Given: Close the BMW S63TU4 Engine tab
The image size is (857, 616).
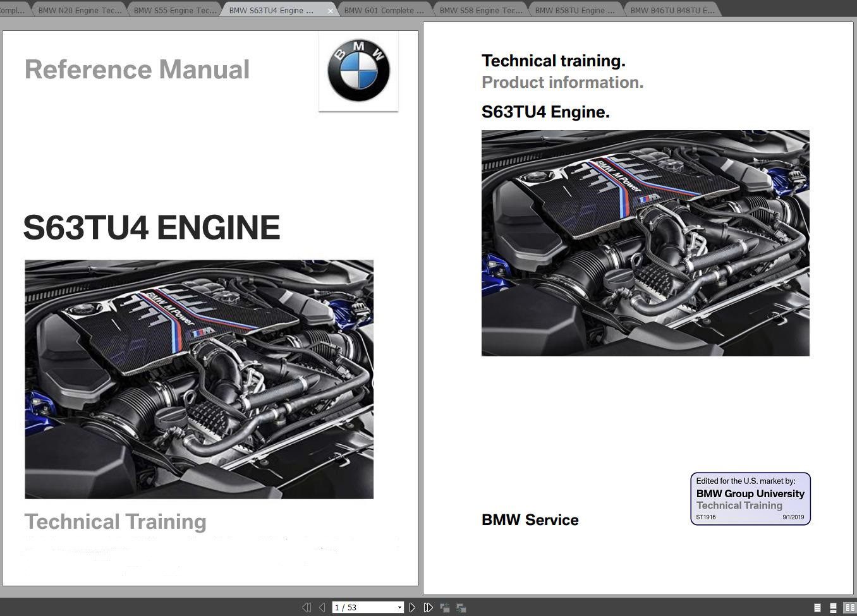Looking at the screenshot, I should pyautogui.click(x=331, y=9).
